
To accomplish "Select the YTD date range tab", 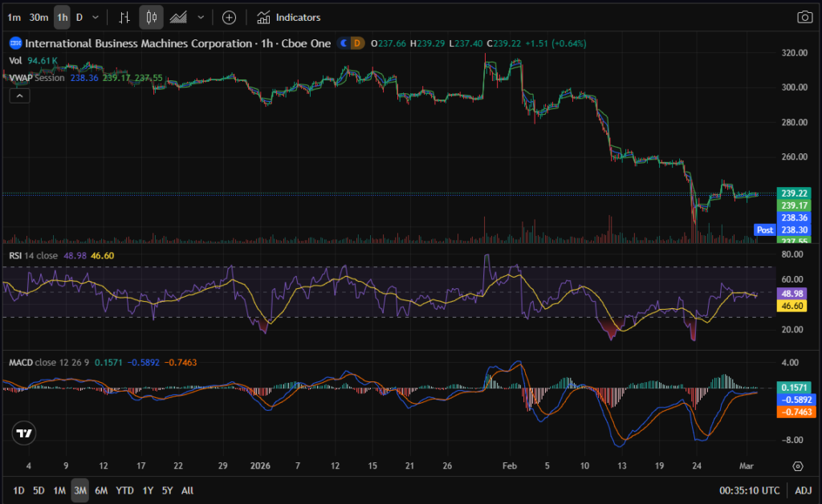I will point(124,490).
